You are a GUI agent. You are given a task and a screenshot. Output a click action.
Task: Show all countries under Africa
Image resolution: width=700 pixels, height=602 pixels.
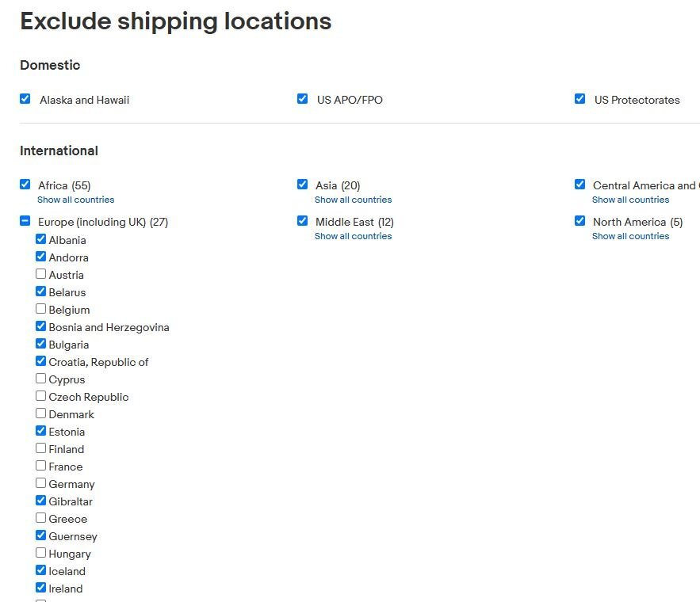pyautogui.click(x=76, y=200)
